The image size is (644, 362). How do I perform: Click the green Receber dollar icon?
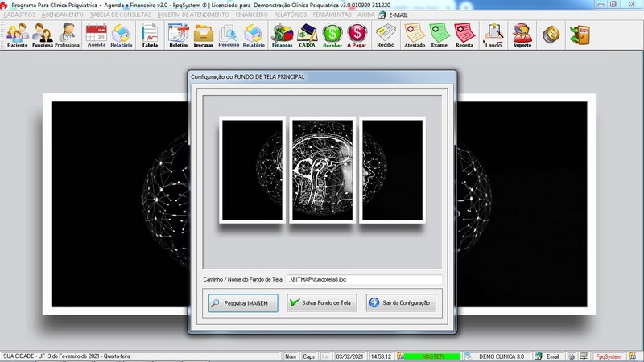pyautogui.click(x=332, y=35)
